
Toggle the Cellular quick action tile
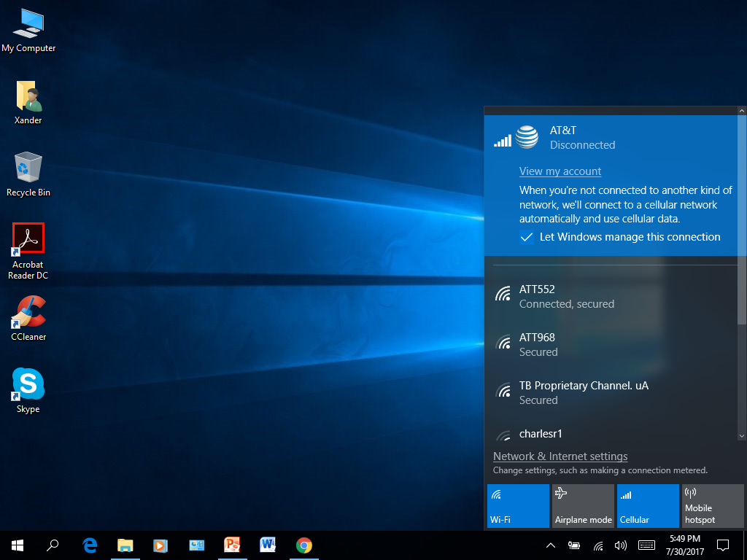click(648, 506)
